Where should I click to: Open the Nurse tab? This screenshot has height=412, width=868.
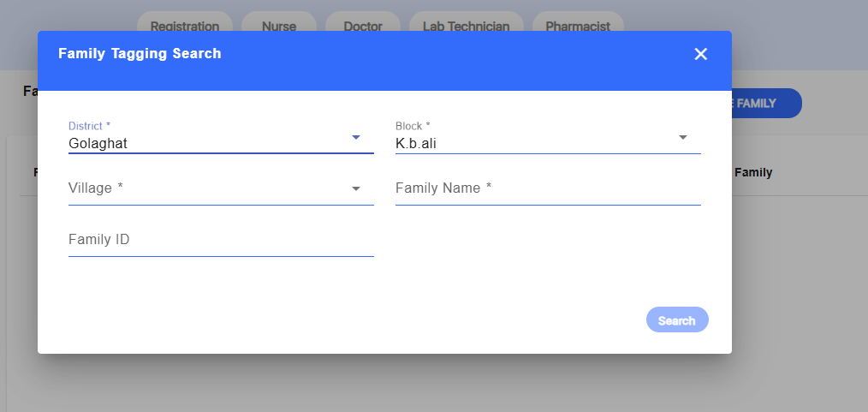point(279,26)
